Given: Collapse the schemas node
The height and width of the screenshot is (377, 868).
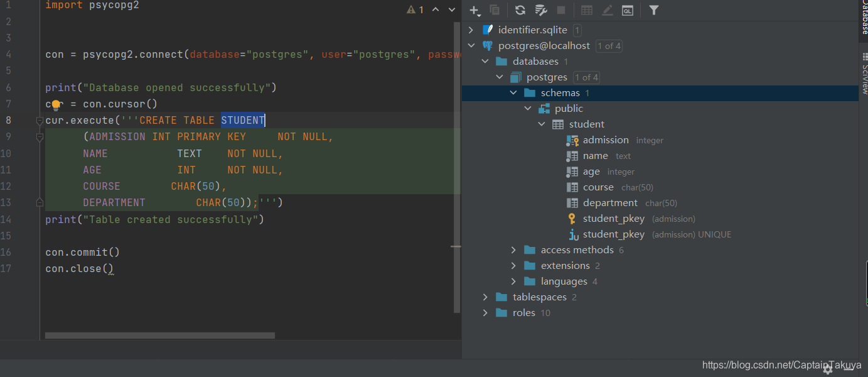Looking at the screenshot, I should coord(513,92).
